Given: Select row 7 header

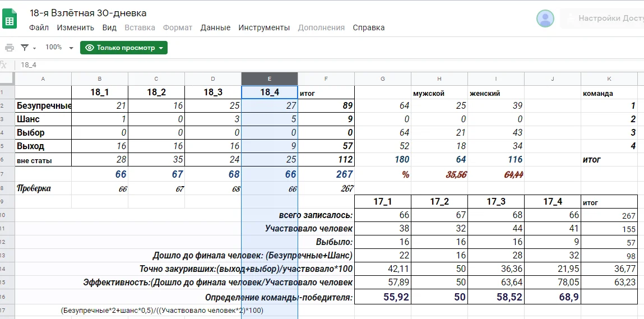Looking at the screenshot, I should pos(7,174).
